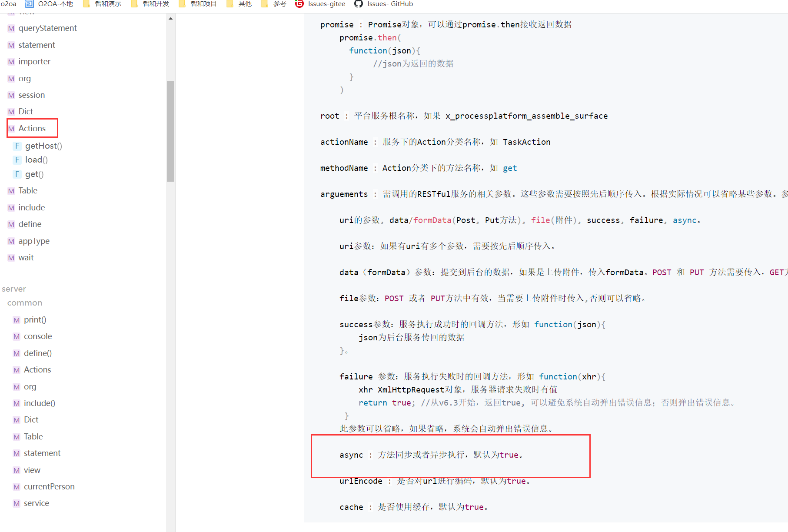Click the urlEncode parameter line

pyautogui.click(x=435, y=481)
